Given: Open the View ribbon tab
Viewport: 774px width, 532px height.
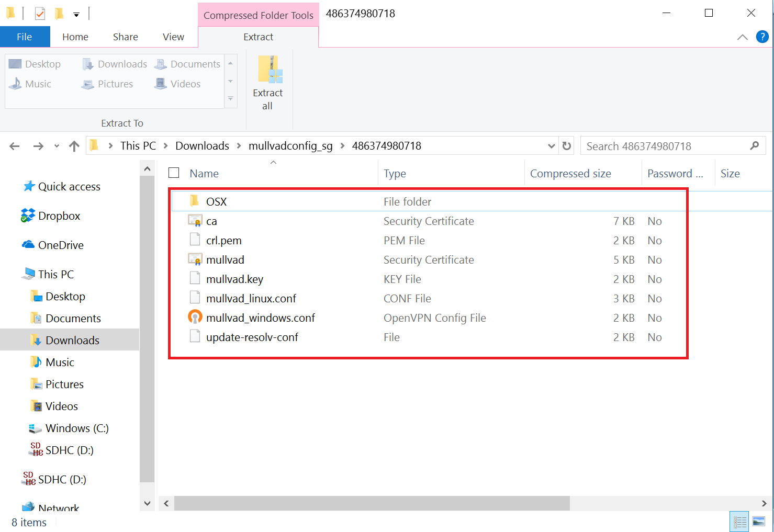Looking at the screenshot, I should tap(173, 37).
